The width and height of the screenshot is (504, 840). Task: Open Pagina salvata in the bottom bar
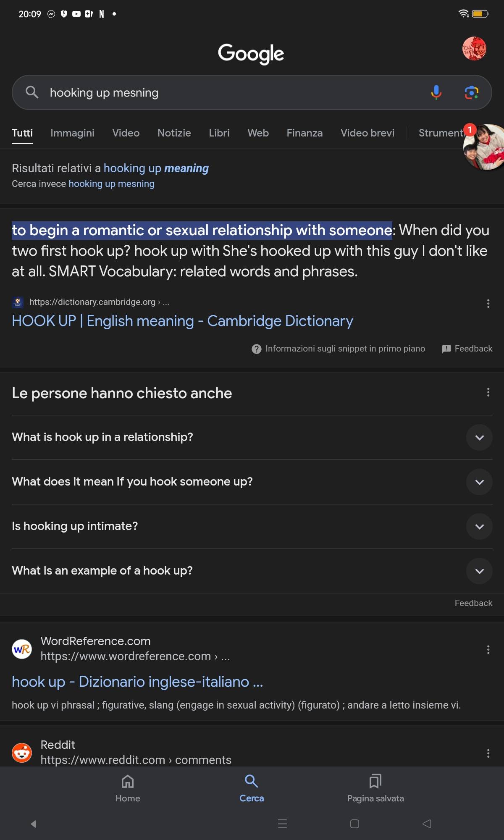[375, 789]
